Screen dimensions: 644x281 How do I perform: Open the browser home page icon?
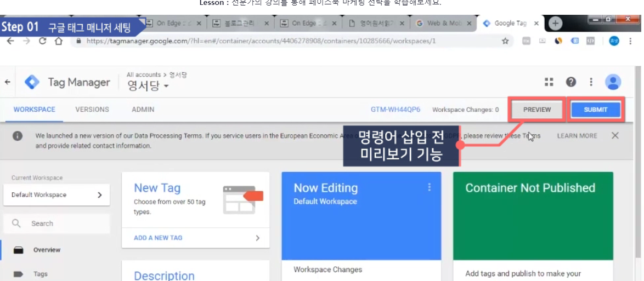(x=58, y=41)
